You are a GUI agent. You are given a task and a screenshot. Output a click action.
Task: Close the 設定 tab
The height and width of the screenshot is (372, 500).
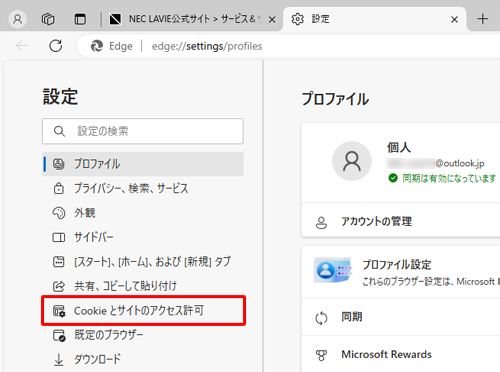click(x=454, y=20)
